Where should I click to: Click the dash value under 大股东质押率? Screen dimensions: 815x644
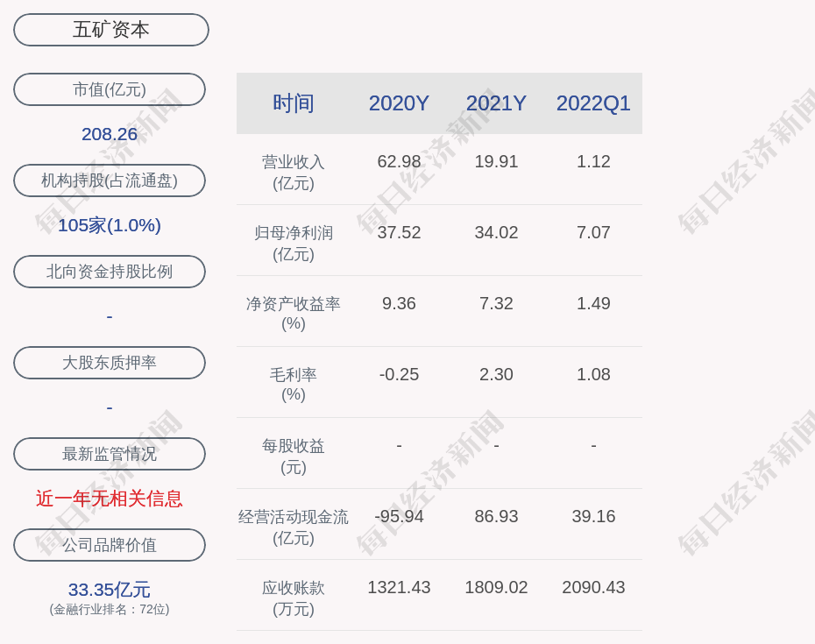tap(110, 407)
